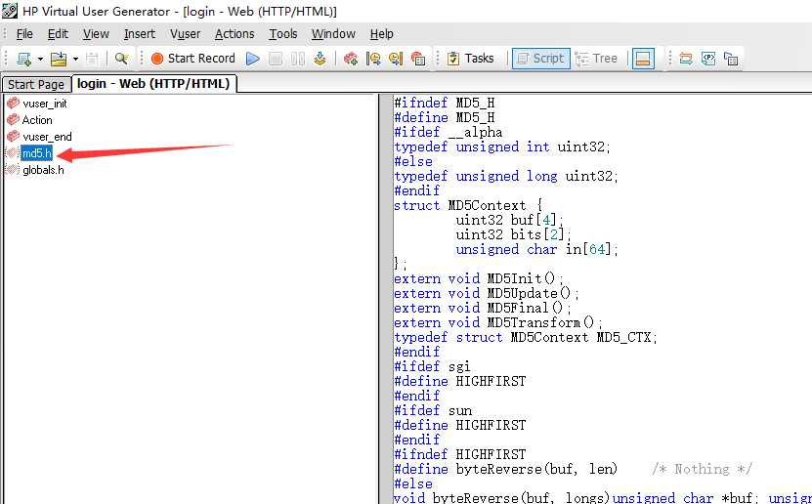Click the 'struct MD5Context {' code line

pos(468,205)
